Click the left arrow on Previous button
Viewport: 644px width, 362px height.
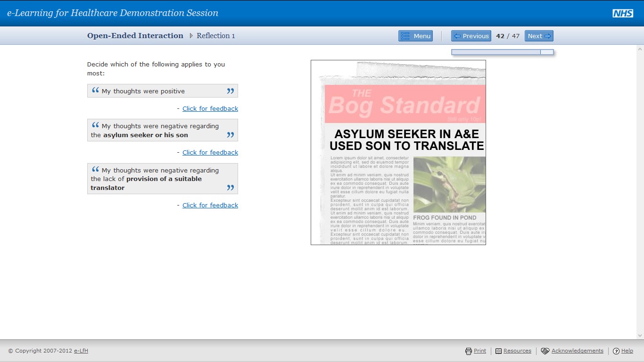tap(458, 36)
